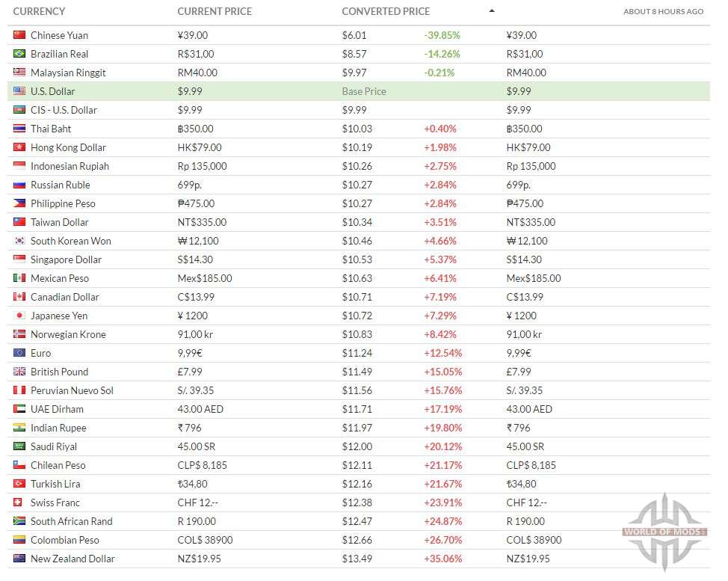Click the Russian Ruble currency name

(61, 185)
